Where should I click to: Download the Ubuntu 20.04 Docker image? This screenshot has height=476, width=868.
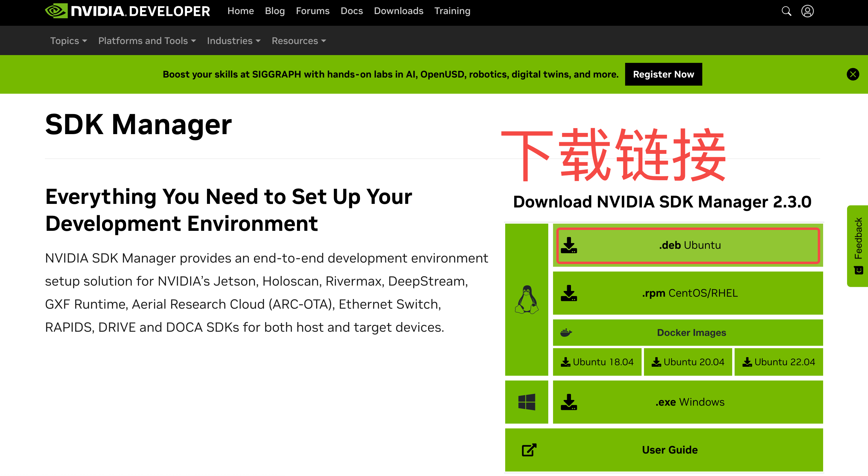(688, 362)
